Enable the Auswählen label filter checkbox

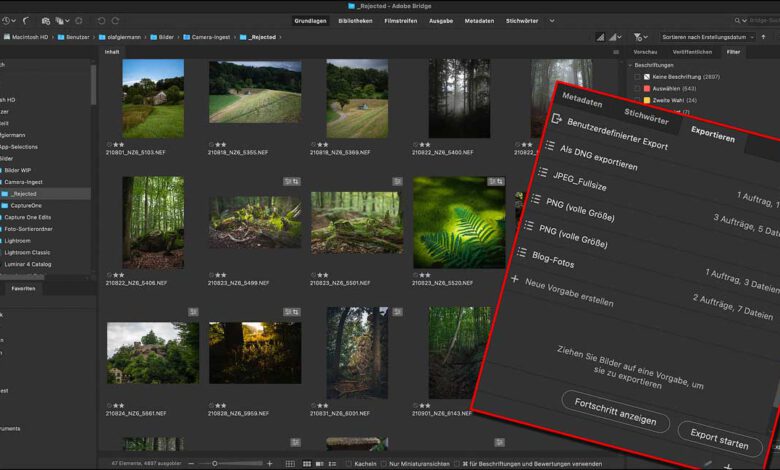tap(636, 88)
